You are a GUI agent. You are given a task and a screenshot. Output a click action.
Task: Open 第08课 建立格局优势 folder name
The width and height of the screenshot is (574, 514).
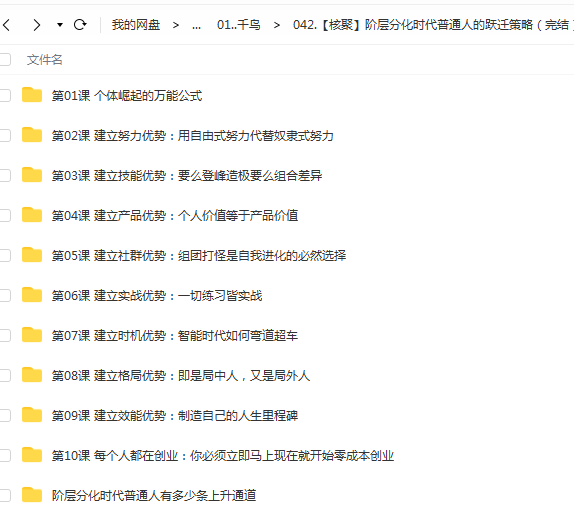pyautogui.click(x=181, y=375)
